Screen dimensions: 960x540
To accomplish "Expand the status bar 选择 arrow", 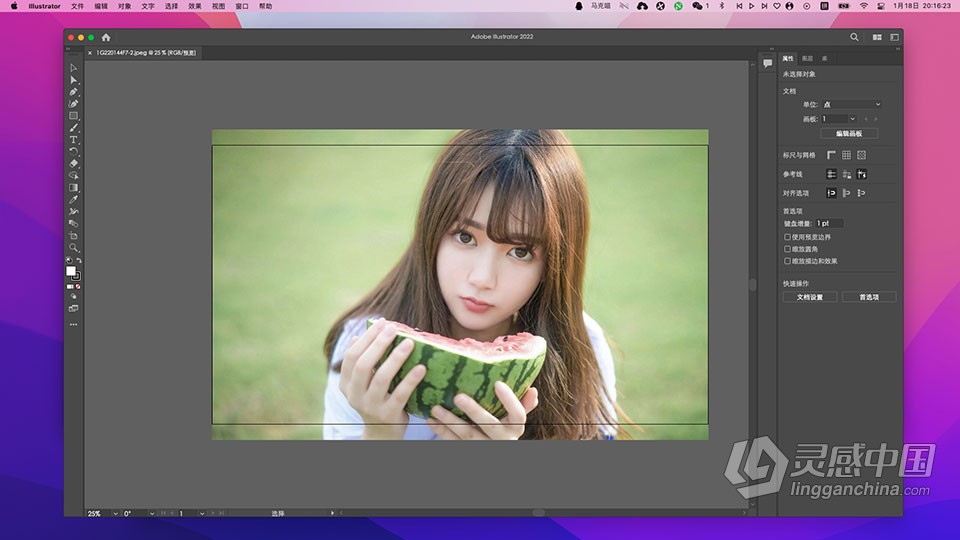I will point(332,514).
